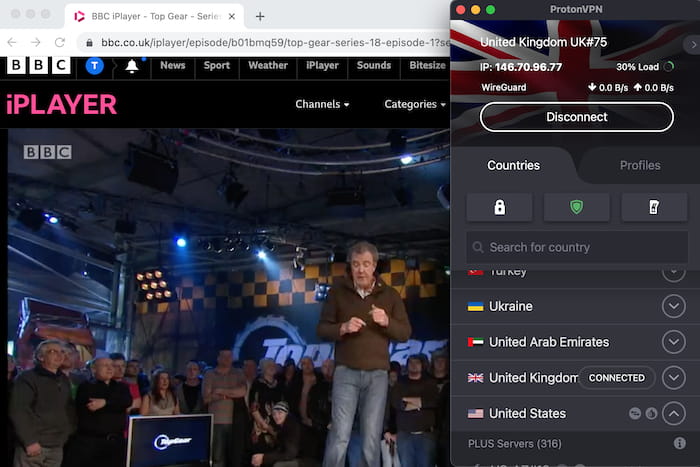This screenshot has height=467, width=700.
Task: Switch to the Countries tab
Action: coord(513,165)
